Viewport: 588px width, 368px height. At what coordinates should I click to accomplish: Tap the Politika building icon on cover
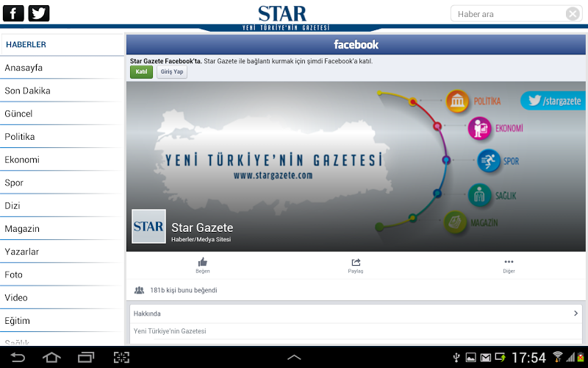(x=457, y=101)
